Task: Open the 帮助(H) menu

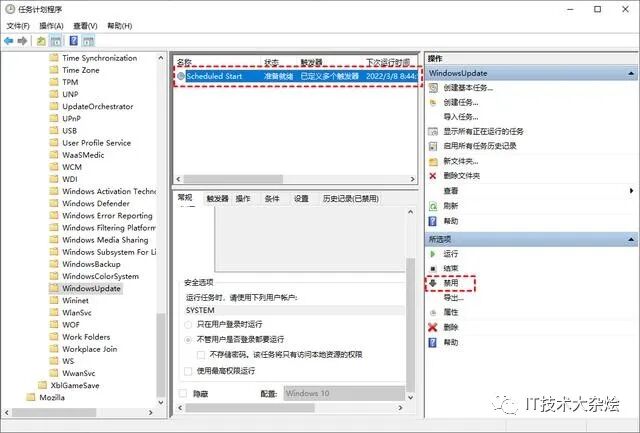Action: [x=119, y=26]
